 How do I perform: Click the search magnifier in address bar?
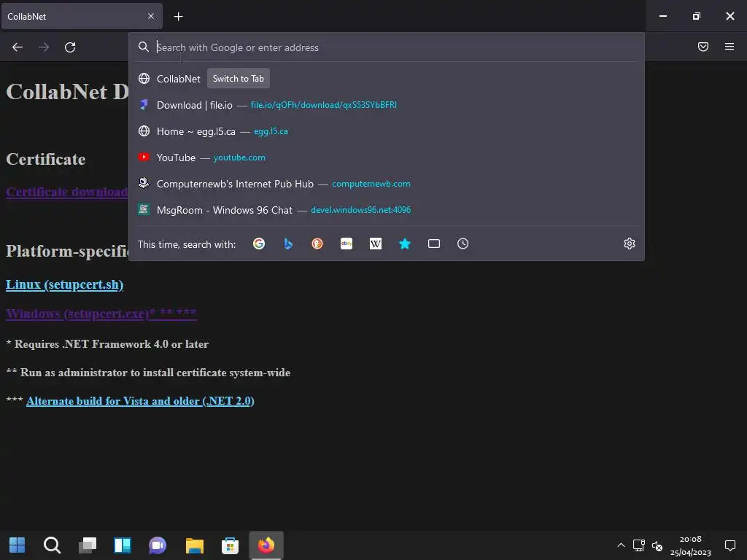[x=144, y=47]
